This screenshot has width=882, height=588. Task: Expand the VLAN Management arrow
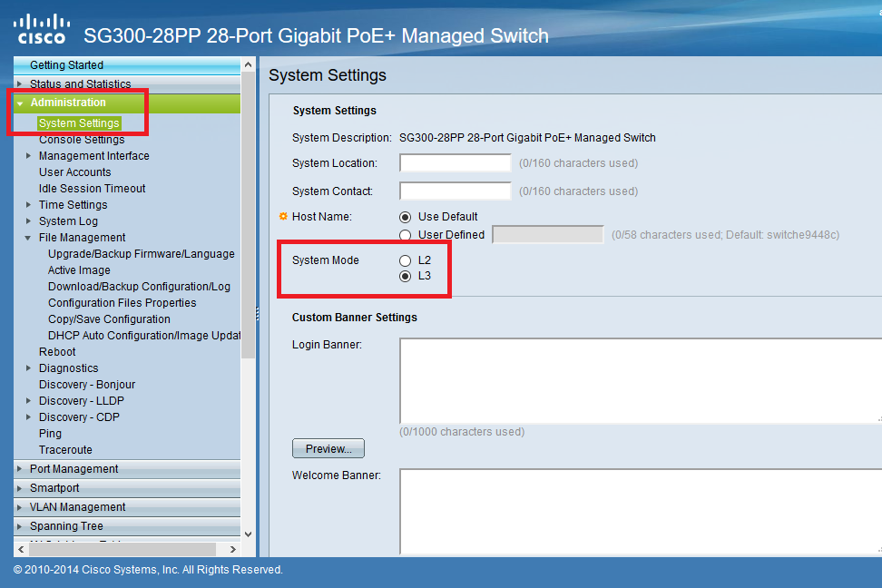20,507
